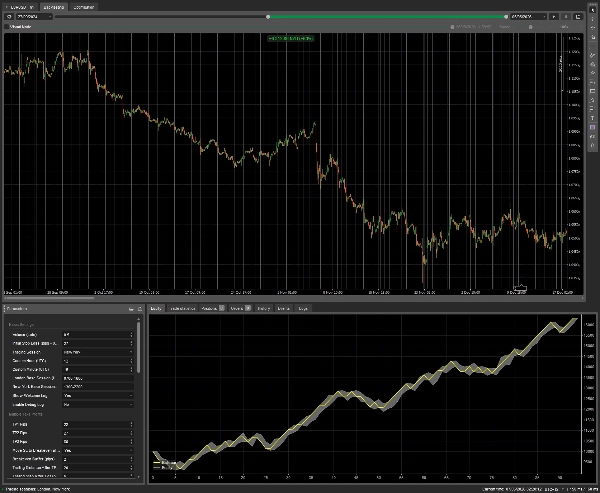Open the History results tab
Image resolution: width=600 pixels, height=493 pixels.
pyautogui.click(x=263, y=308)
